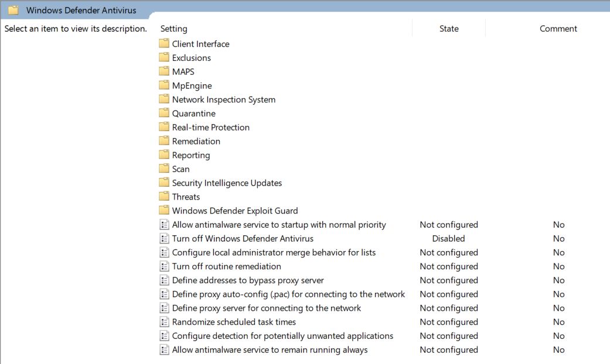Click the Windows Defender Antivirus header folder icon
Screen dimensions: 610x364
[13, 10]
